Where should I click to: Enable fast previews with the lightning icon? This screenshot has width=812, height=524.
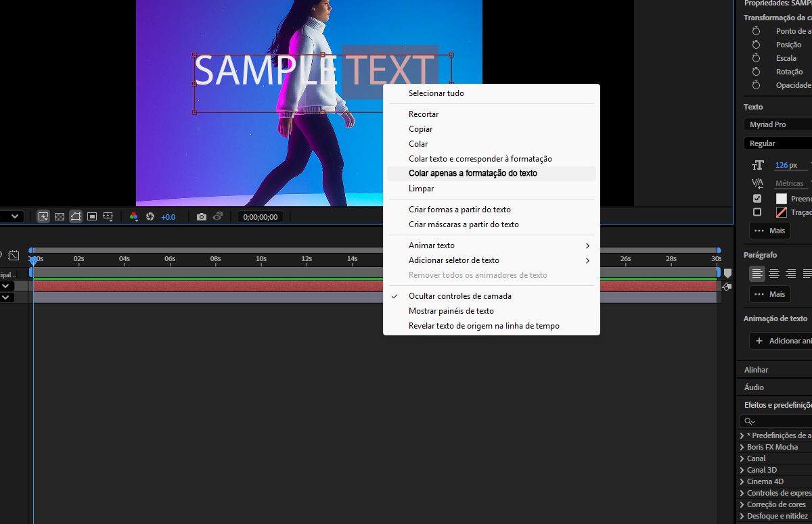click(x=43, y=216)
